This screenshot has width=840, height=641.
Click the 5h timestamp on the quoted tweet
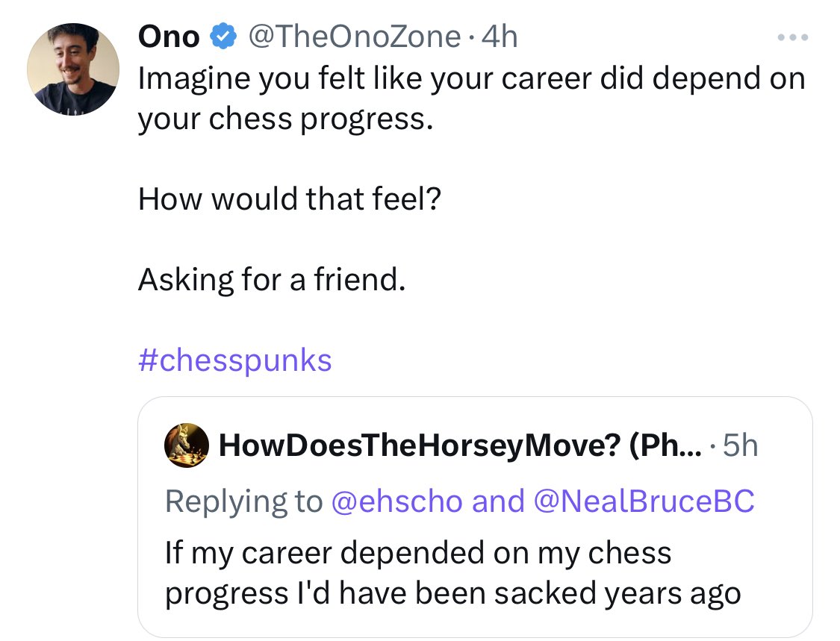741,445
